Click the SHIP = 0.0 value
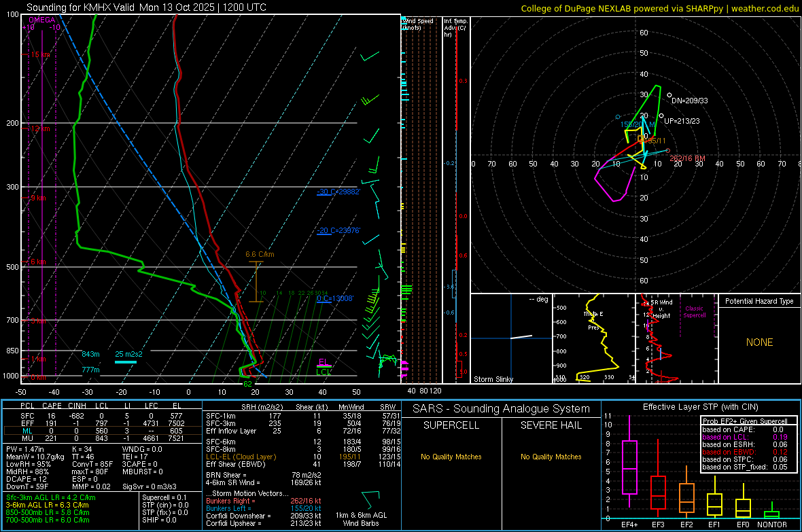 tap(159, 520)
